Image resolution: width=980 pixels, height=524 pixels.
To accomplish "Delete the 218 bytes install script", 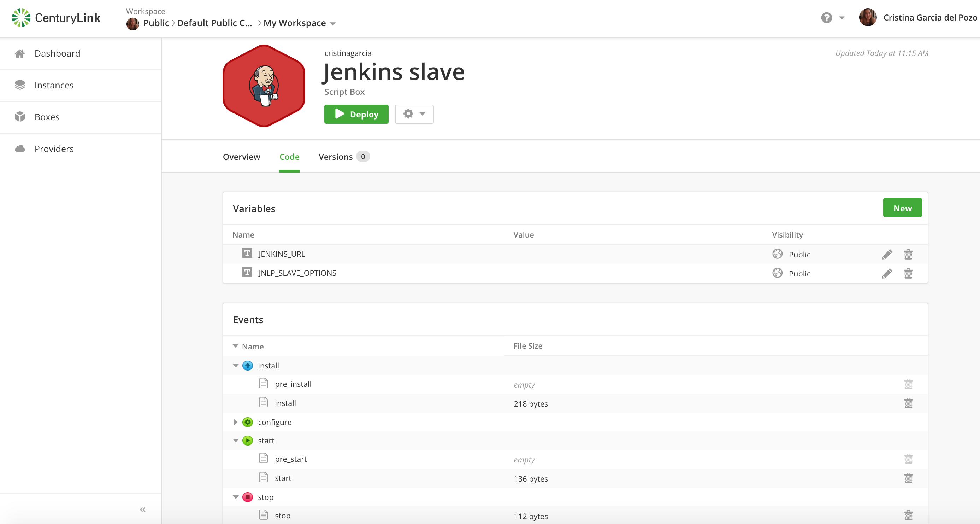I will tap(908, 403).
